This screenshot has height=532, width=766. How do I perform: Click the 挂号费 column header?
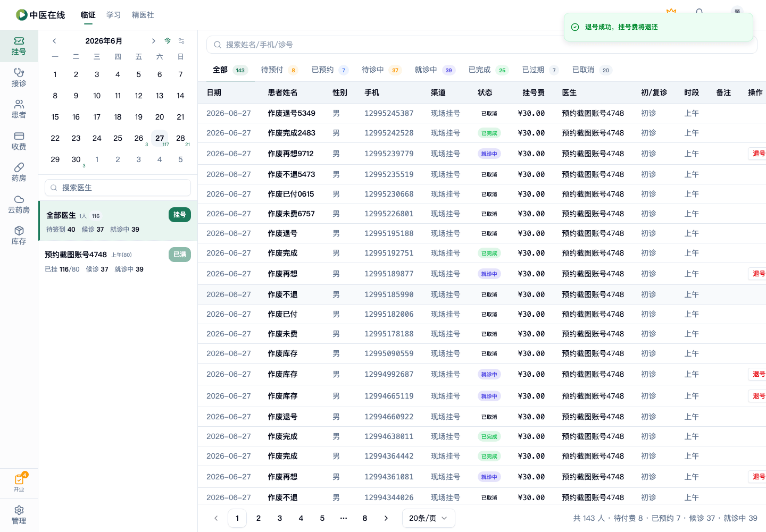(x=534, y=92)
